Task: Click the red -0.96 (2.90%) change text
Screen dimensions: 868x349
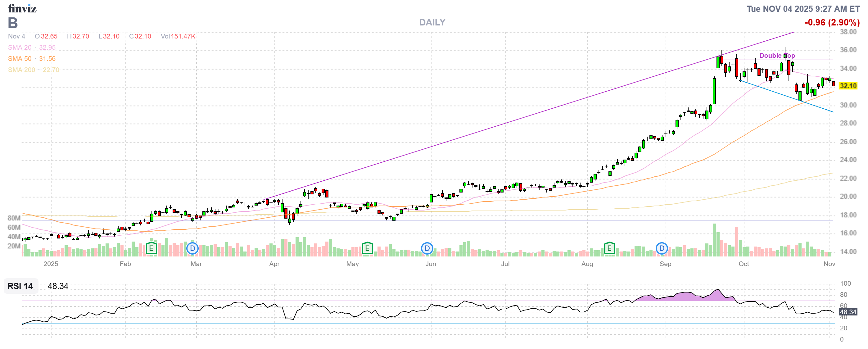Action: [x=832, y=23]
